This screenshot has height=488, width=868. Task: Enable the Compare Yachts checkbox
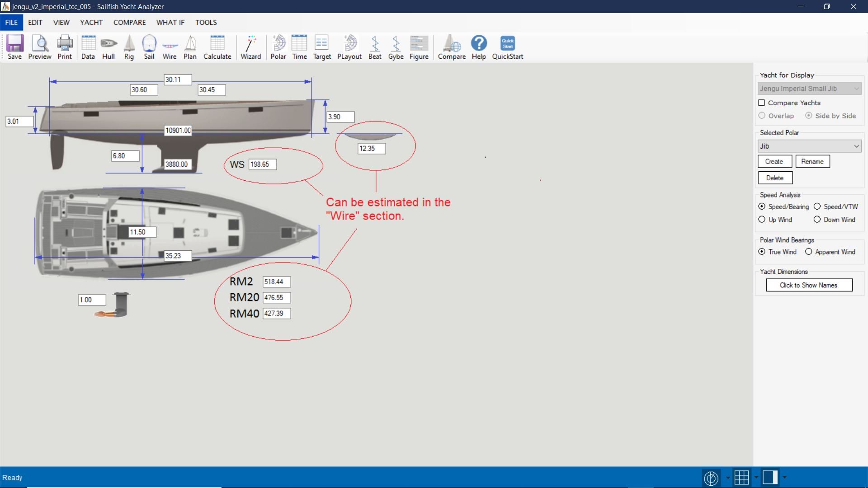click(x=762, y=103)
